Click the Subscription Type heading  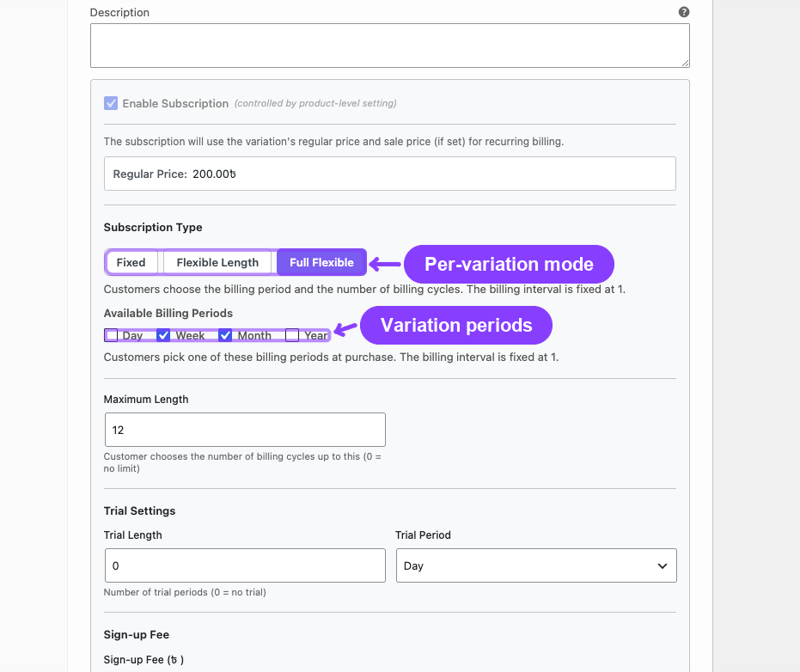(153, 227)
